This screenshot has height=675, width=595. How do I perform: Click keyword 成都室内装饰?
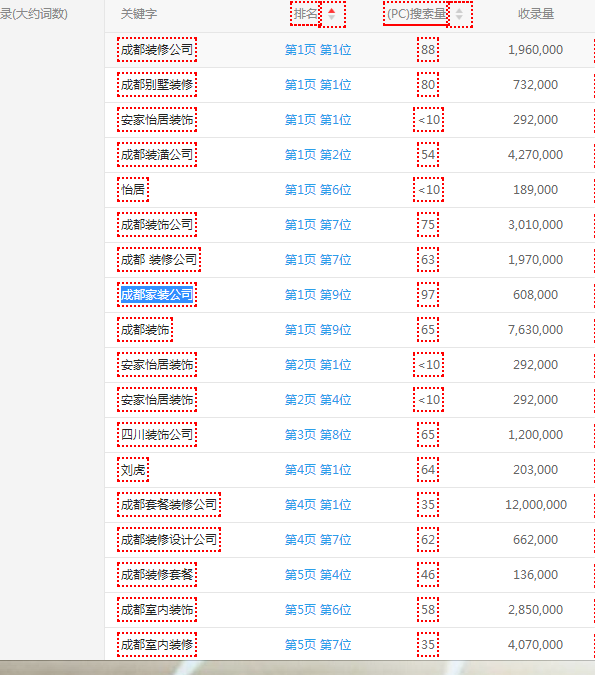157,610
